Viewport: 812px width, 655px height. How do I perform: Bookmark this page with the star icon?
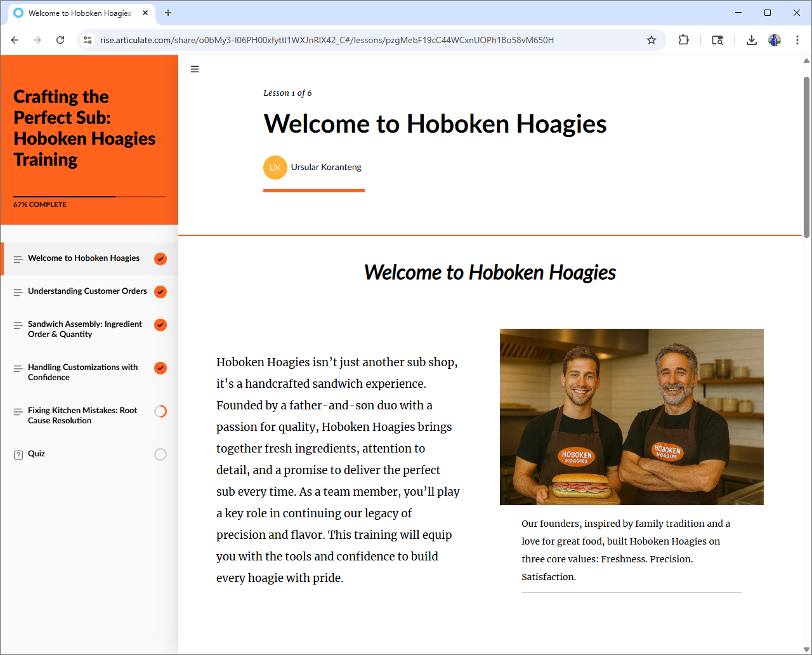pyautogui.click(x=651, y=40)
